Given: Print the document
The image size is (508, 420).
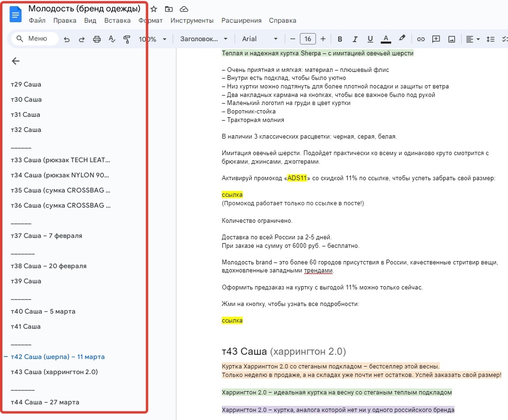Looking at the screenshot, I should [x=97, y=39].
